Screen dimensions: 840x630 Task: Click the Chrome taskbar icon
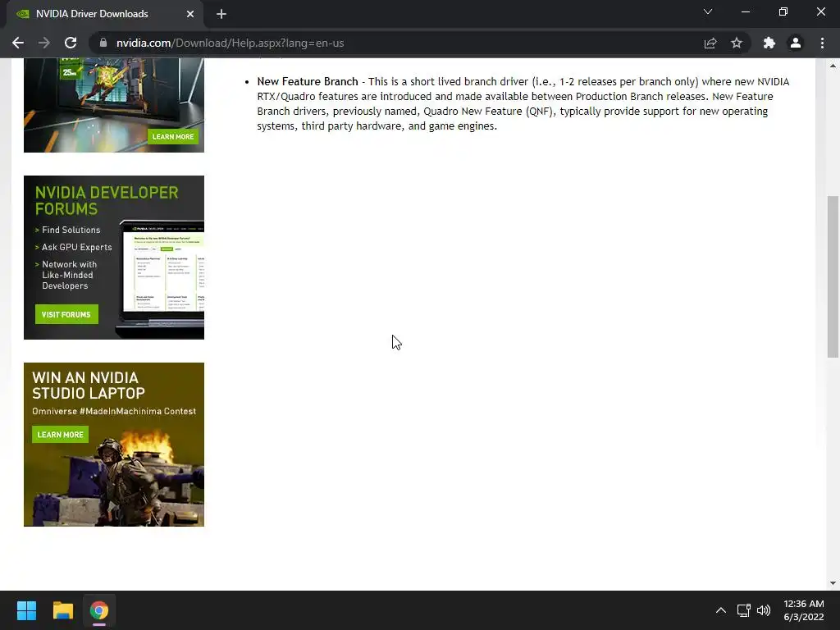point(99,610)
